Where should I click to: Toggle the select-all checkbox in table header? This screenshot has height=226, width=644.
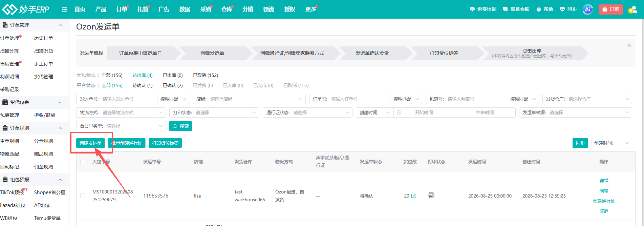pyautogui.click(x=83, y=162)
